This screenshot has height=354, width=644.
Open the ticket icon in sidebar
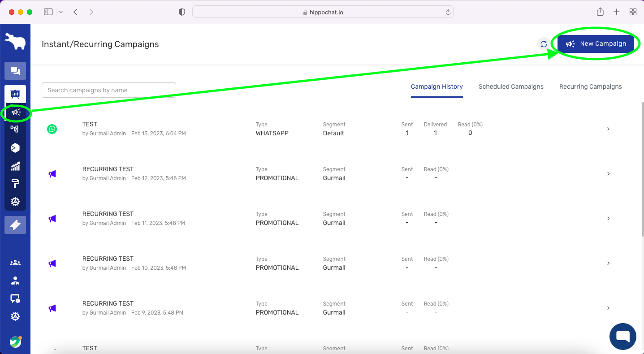pos(15,225)
